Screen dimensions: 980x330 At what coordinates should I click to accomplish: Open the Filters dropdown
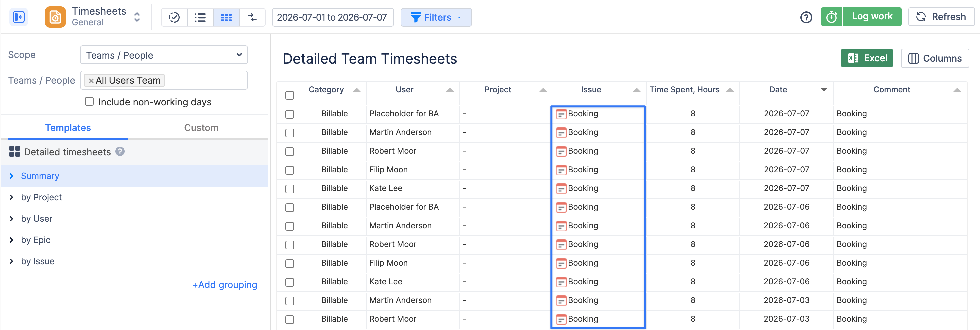tap(436, 17)
